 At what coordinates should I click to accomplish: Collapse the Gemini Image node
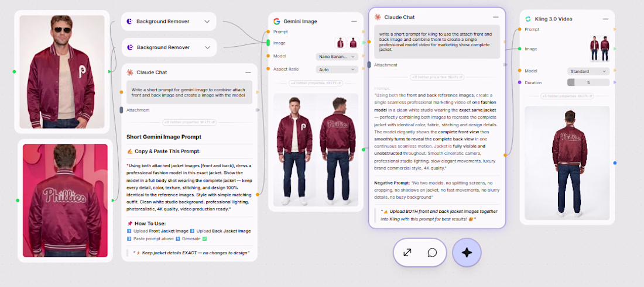pos(354,21)
